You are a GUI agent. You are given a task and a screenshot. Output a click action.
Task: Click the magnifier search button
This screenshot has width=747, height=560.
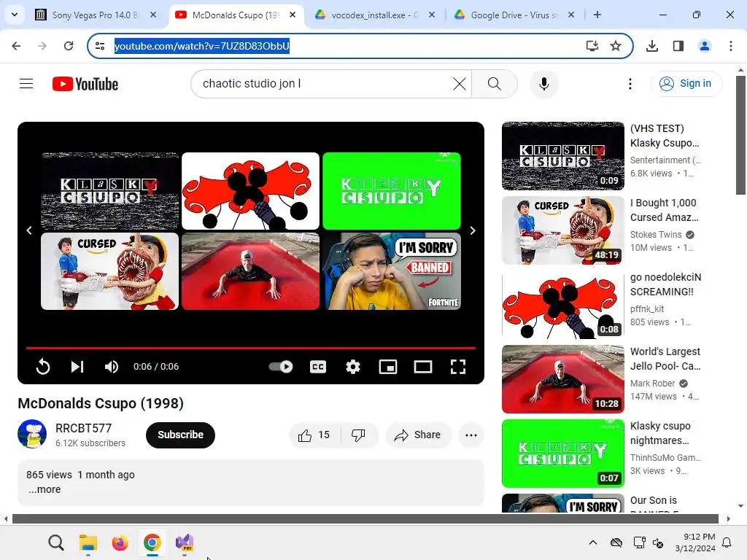[x=495, y=84]
